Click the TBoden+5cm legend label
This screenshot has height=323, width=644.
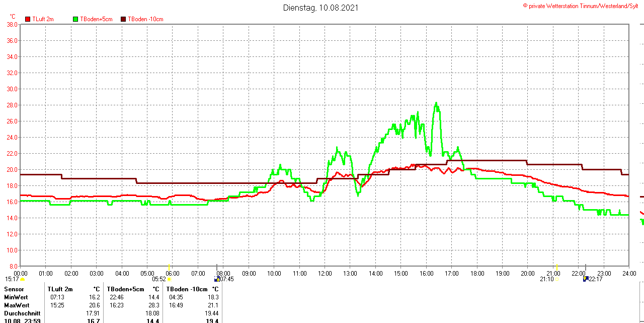point(96,19)
